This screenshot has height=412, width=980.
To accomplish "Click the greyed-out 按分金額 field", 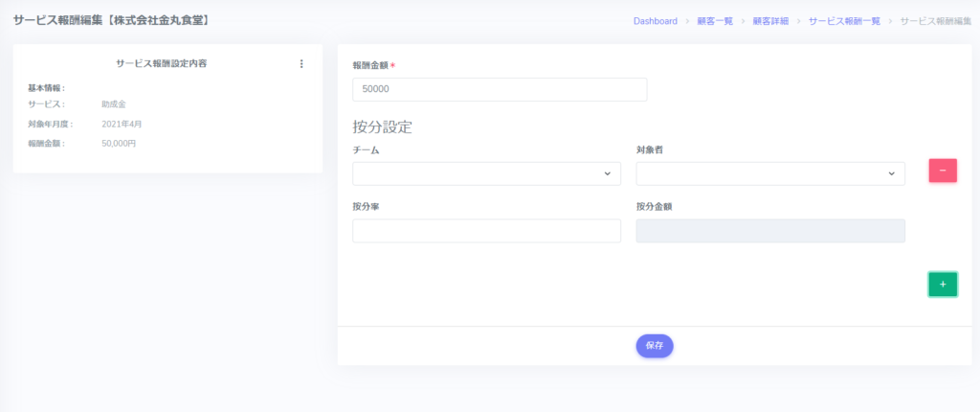I will [769, 231].
